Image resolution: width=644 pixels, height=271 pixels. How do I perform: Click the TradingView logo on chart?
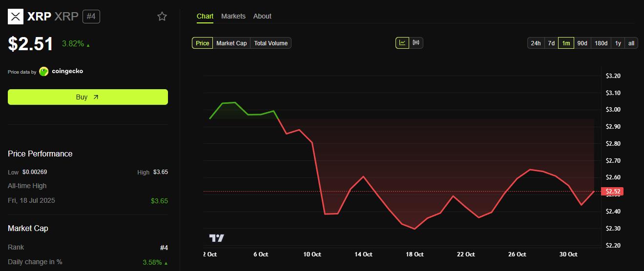(217, 238)
